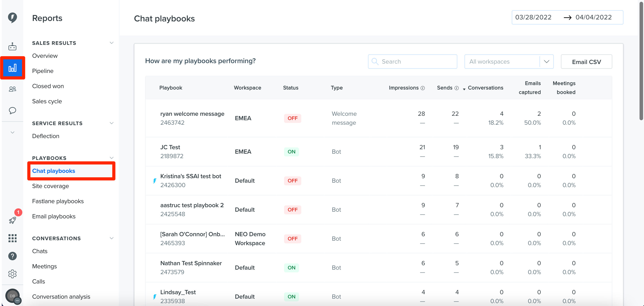Click the Sends info icon

456,88
